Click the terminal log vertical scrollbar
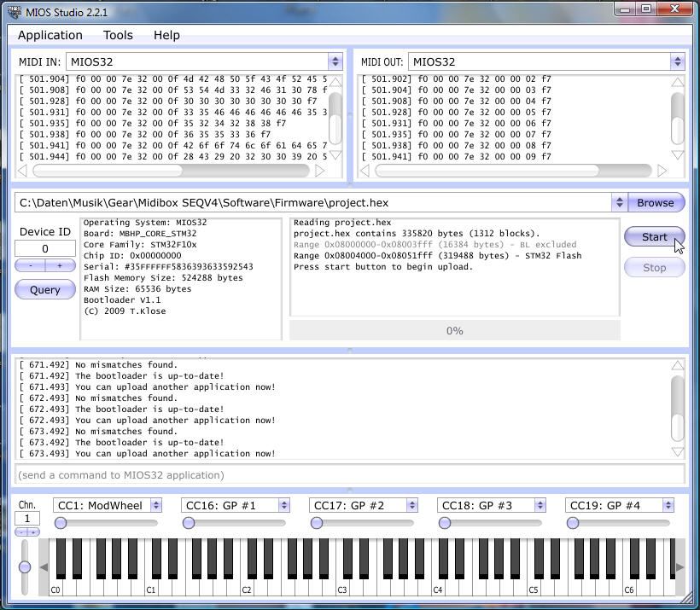Viewport: 700px width, 610px height. point(678,409)
